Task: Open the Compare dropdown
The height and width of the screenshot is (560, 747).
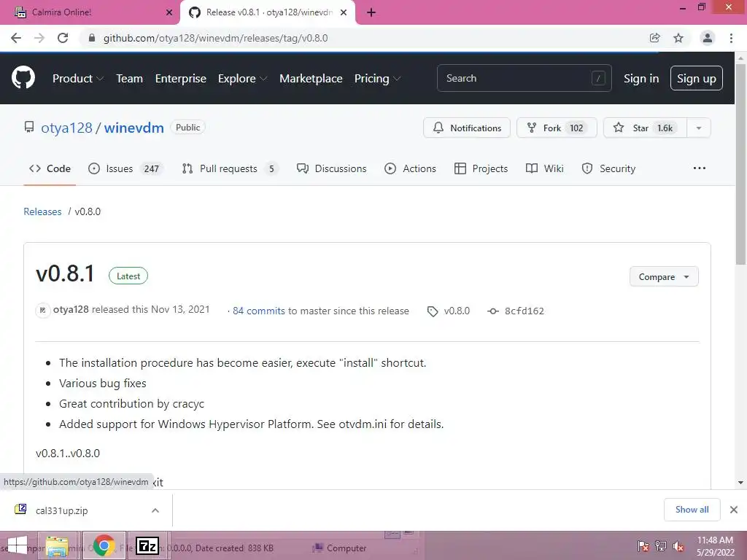Action: click(x=664, y=276)
